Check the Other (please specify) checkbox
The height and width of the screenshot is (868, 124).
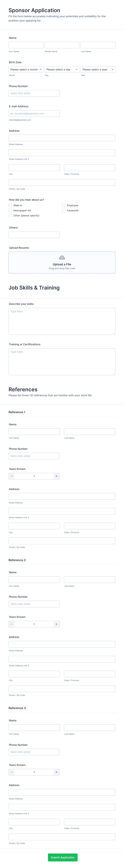[10, 216]
